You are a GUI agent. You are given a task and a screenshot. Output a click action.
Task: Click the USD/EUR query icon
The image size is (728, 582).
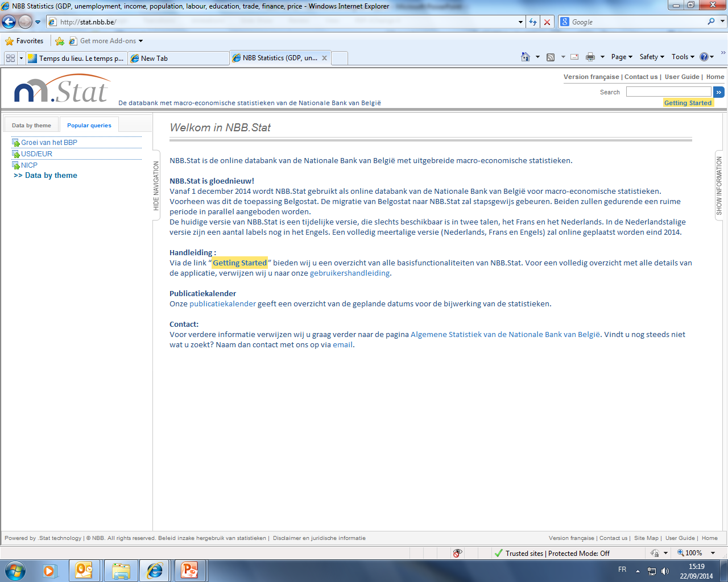[x=16, y=154]
